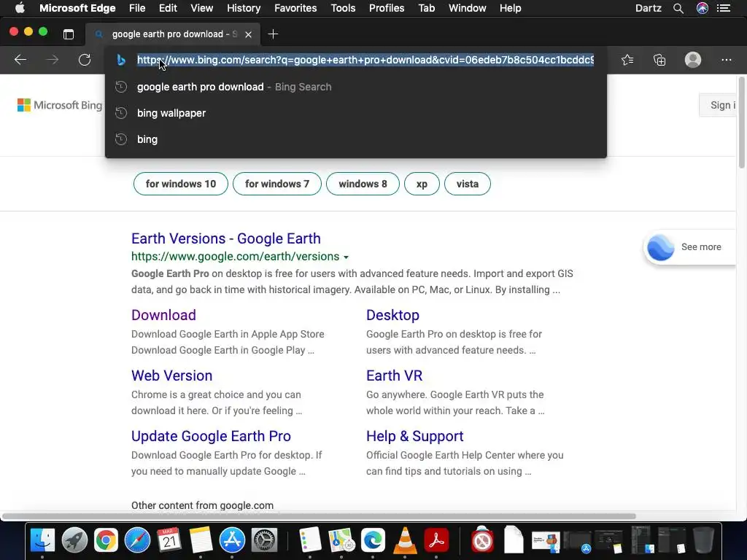Open the Microsoft Edge application menu

77,8
